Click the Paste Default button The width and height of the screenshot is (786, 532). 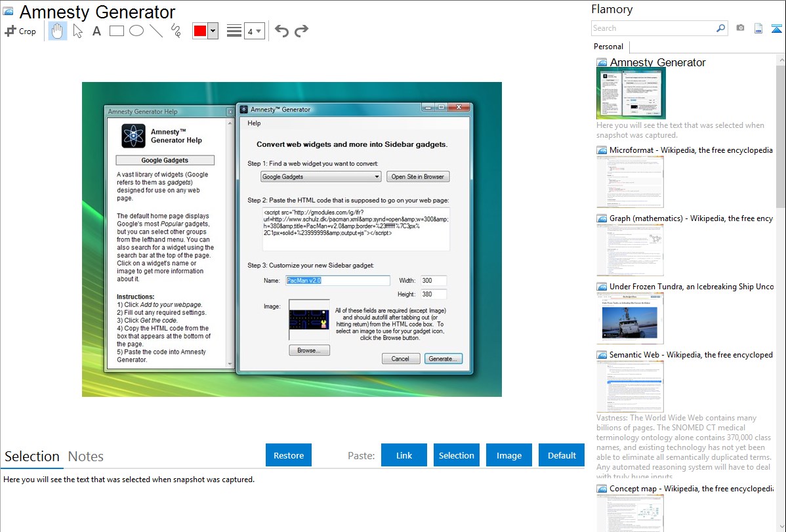562,455
